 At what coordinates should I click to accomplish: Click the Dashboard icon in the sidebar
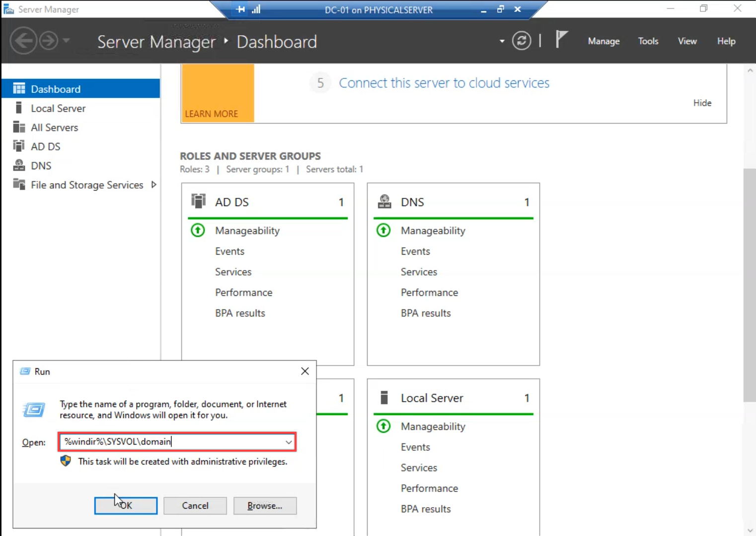point(19,89)
